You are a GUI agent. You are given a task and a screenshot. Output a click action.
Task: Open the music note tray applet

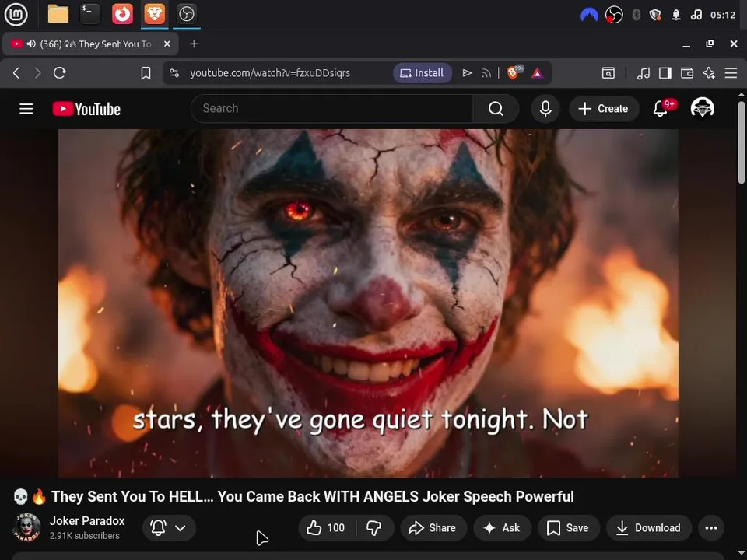[696, 15]
